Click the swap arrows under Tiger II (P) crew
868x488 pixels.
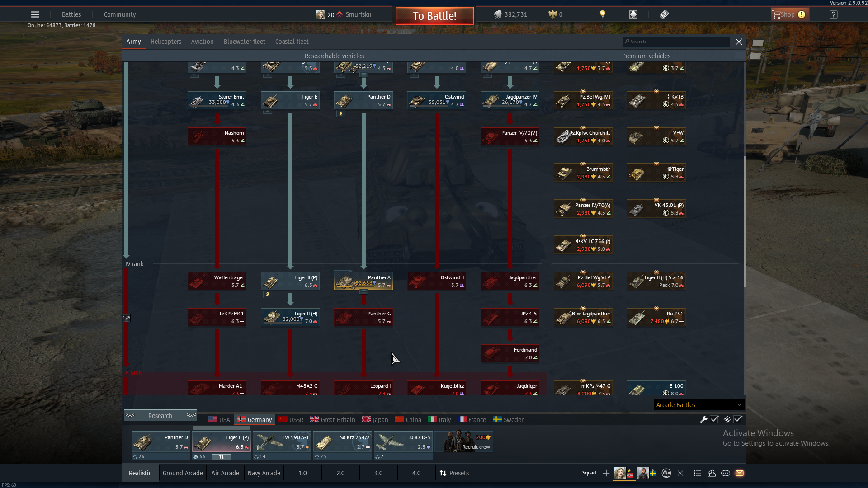point(222,457)
